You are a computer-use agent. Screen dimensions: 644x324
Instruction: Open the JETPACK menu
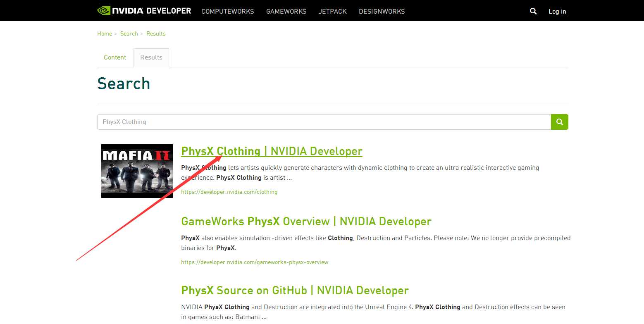(333, 12)
